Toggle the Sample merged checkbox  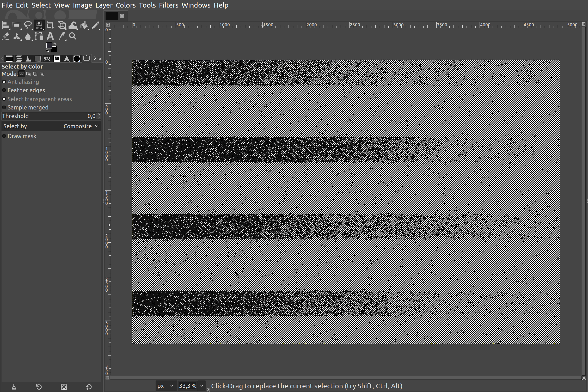pos(4,107)
